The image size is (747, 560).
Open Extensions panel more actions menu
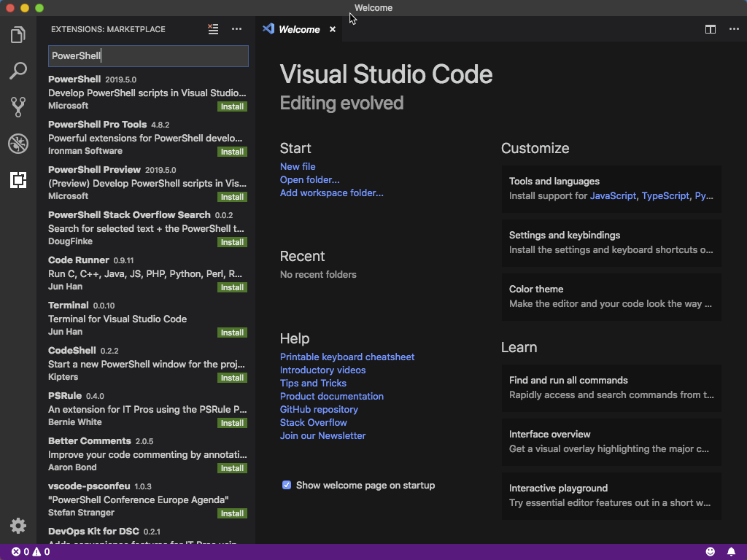(236, 29)
